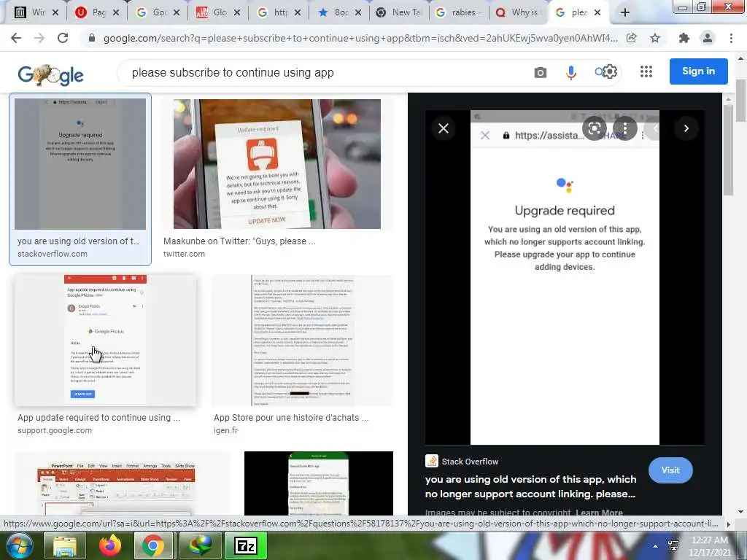Open the Extensions puzzle icon
Image resolution: width=747 pixels, height=560 pixels.
coord(684,38)
